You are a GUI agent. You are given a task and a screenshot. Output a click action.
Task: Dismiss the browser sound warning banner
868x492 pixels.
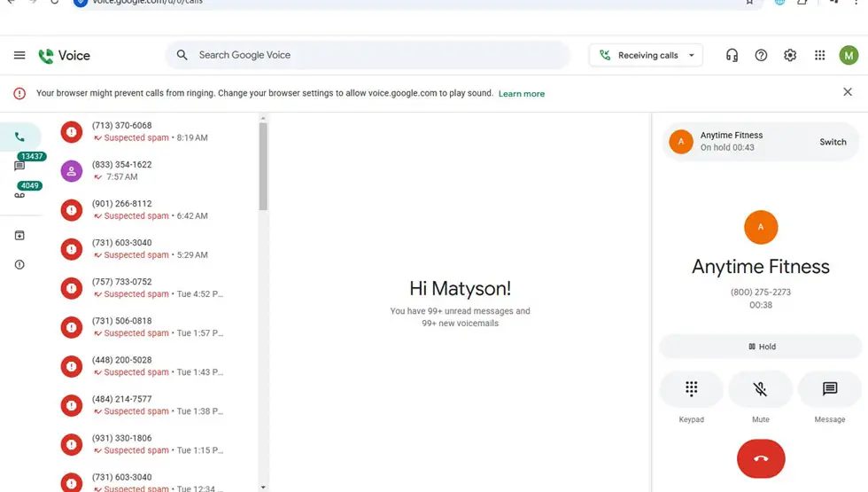848,92
